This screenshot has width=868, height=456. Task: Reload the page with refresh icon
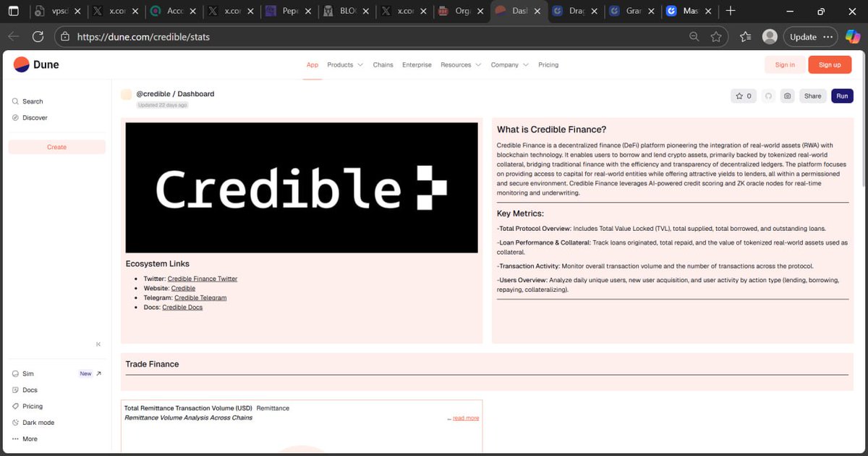(38, 36)
